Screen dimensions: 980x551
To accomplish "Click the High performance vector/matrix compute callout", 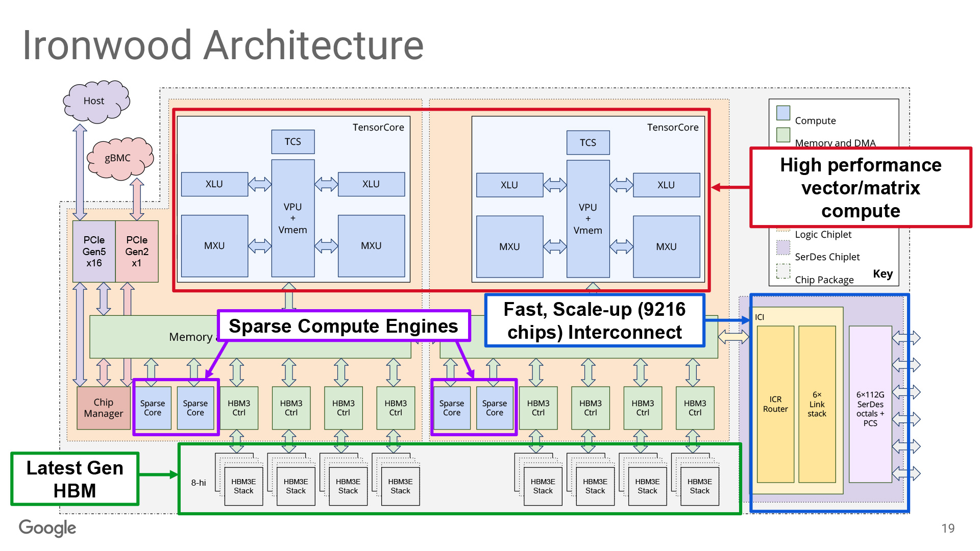I will 861,187.
